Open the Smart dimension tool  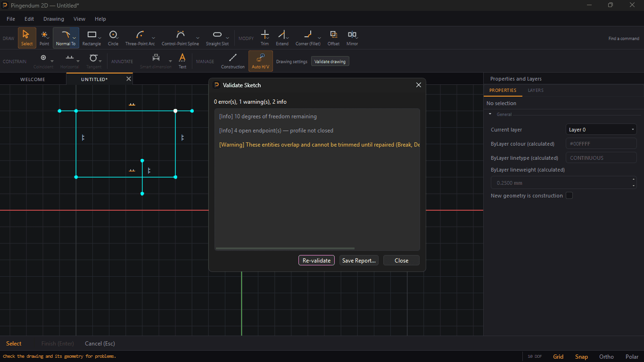(156, 61)
